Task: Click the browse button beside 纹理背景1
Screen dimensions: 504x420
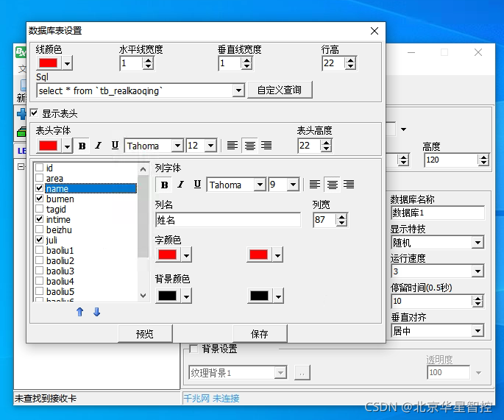Action: coord(302,373)
